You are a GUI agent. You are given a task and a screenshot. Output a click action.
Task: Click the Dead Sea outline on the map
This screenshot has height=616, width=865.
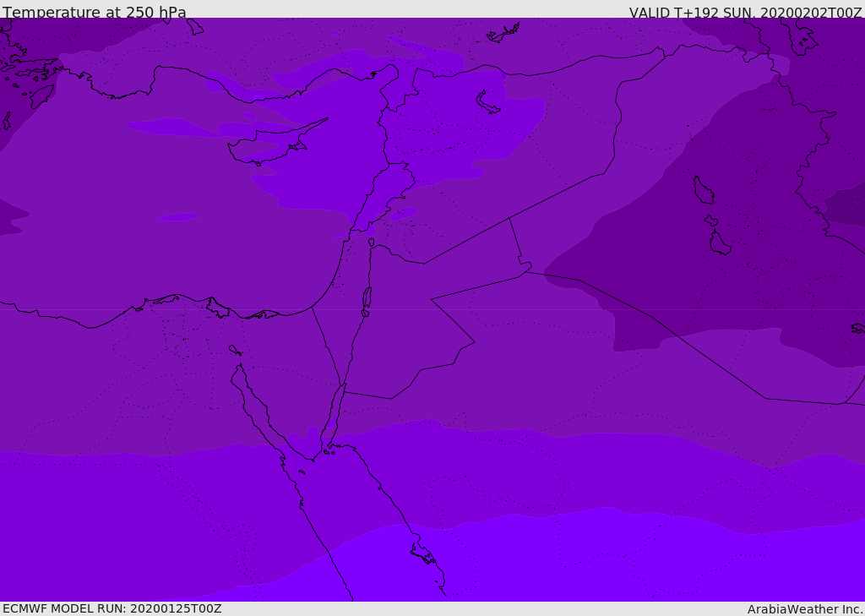coord(367,298)
